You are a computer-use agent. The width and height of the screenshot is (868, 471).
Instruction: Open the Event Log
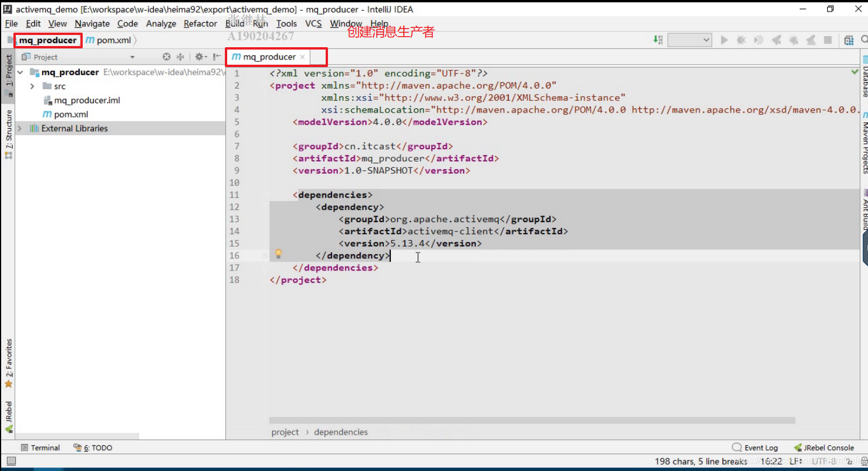[x=755, y=448]
